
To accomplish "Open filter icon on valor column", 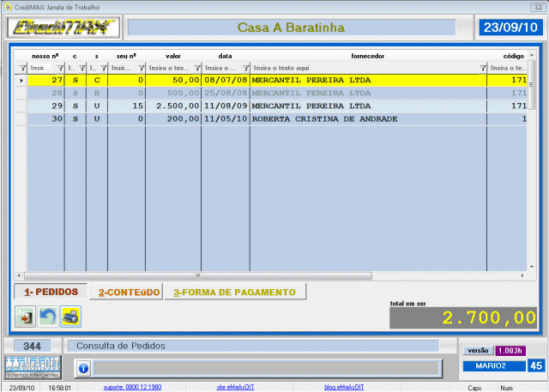I will pyautogui.click(x=196, y=67).
